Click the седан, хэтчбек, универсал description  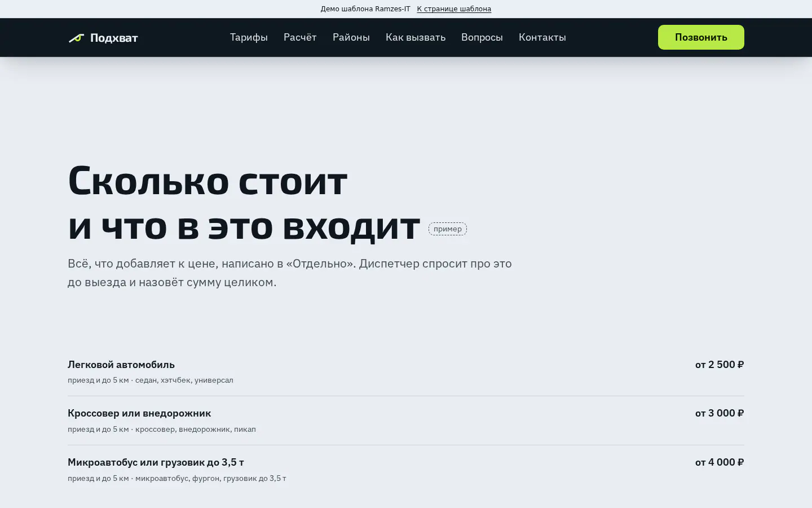184,380
